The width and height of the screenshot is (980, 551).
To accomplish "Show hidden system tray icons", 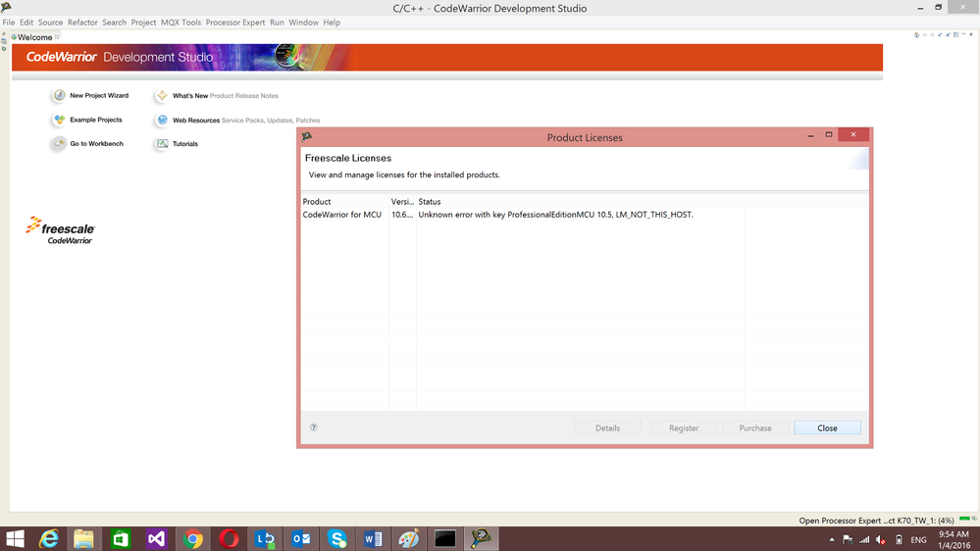I will point(832,540).
